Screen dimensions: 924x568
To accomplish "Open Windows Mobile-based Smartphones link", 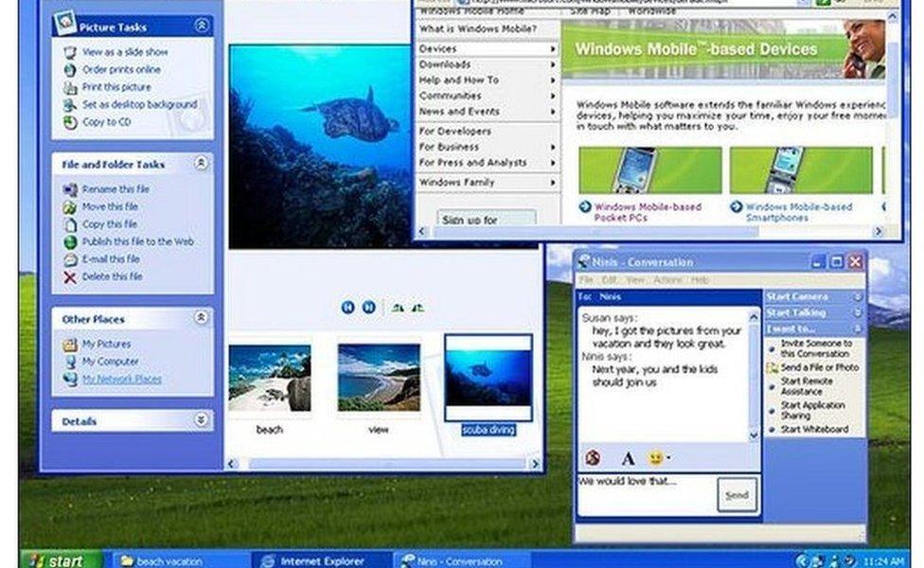I will 799,212.
